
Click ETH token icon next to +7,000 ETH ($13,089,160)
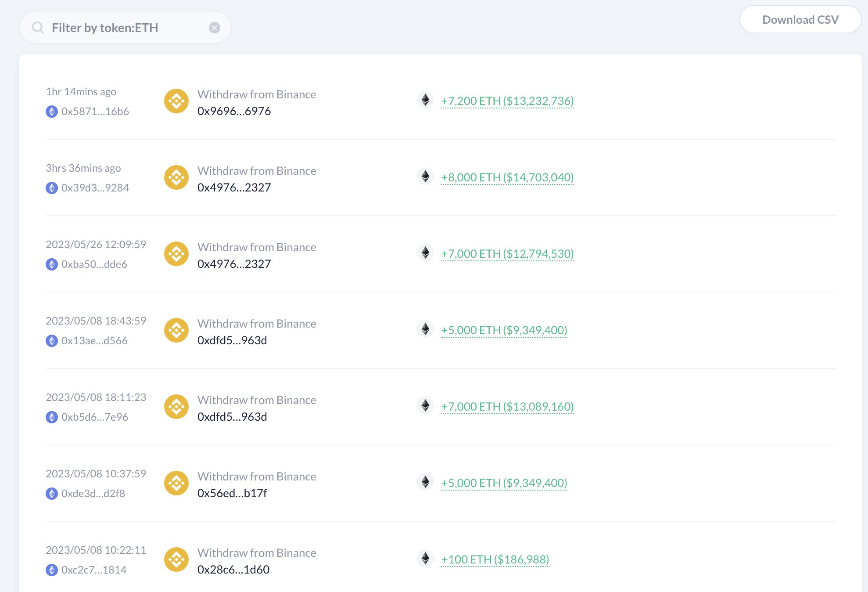(425, 406)
